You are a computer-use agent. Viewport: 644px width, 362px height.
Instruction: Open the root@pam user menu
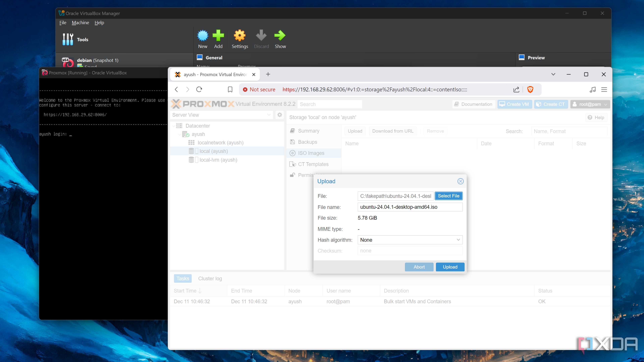[590, 104]
